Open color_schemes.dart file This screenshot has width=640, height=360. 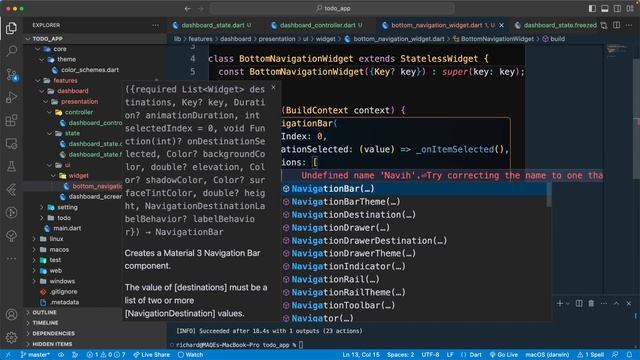[x=90, y=70]
